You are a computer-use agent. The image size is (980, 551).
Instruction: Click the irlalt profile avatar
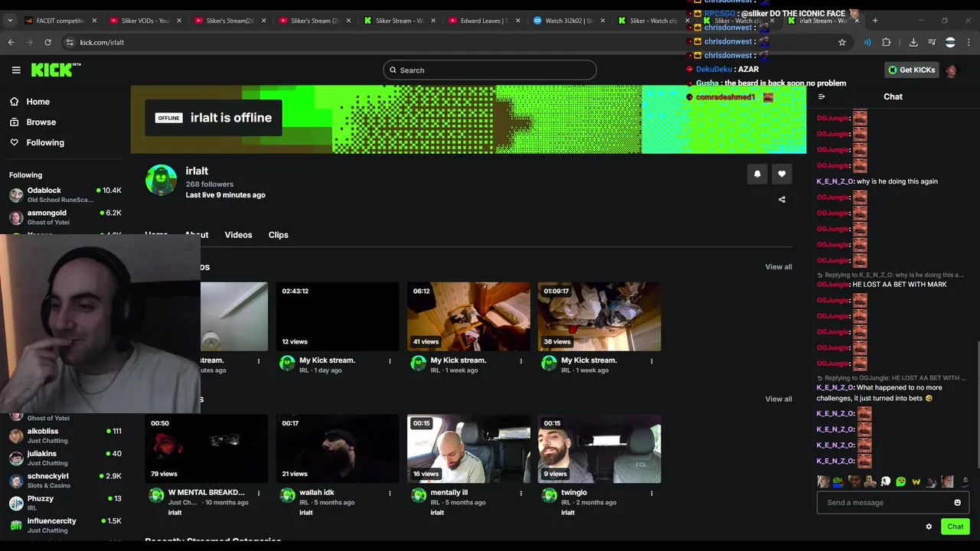pyautogui.click(x=161, y=180)
